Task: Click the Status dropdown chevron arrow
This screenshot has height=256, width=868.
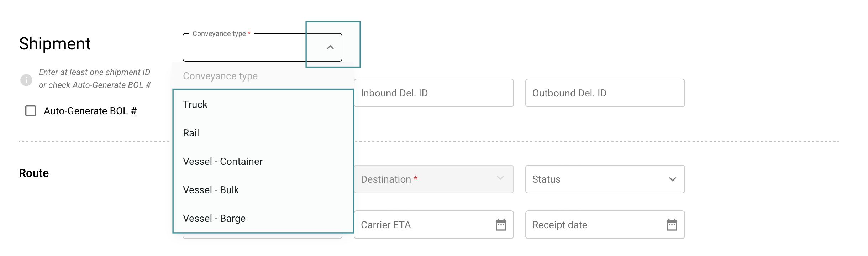Action: (672, 179)
